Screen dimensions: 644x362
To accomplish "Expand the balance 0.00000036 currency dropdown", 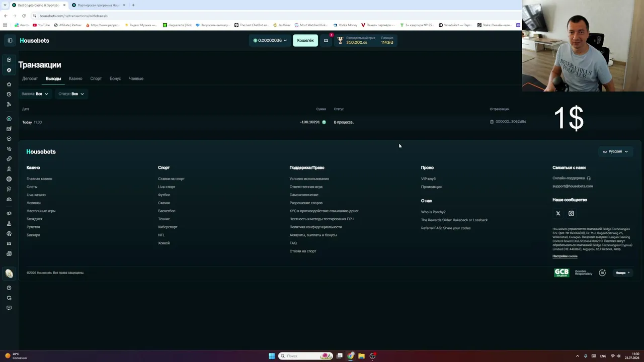I will 270,40.
